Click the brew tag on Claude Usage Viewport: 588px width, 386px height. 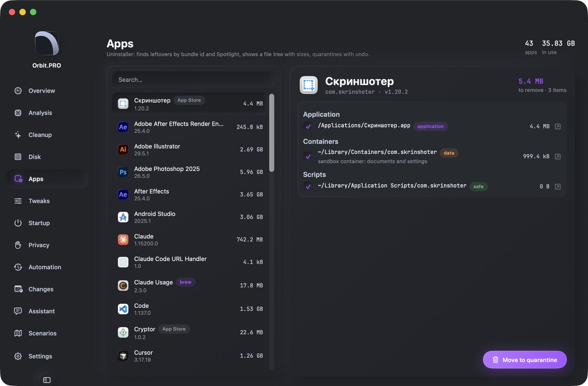pyautogui.click(x=186, y=282)
